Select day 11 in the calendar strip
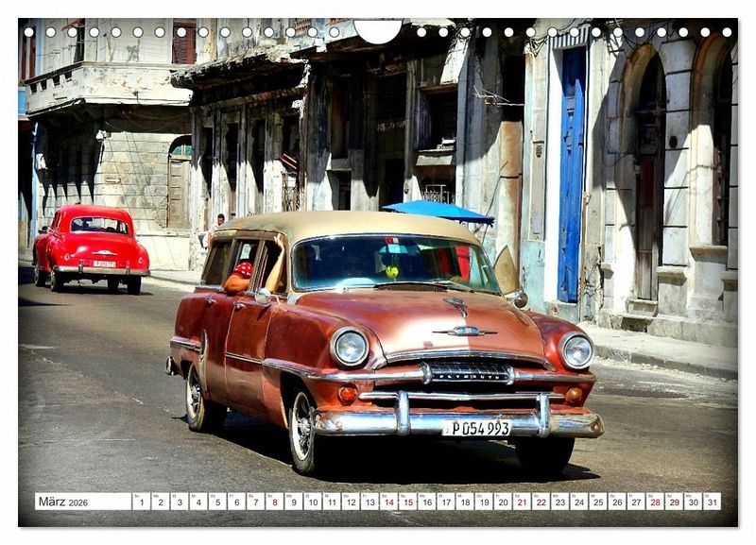 [332, 502]
